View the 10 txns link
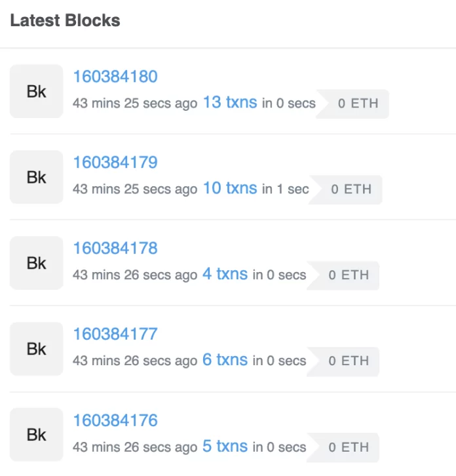Viewport: 456px width, 476px height. pos(230,188)
